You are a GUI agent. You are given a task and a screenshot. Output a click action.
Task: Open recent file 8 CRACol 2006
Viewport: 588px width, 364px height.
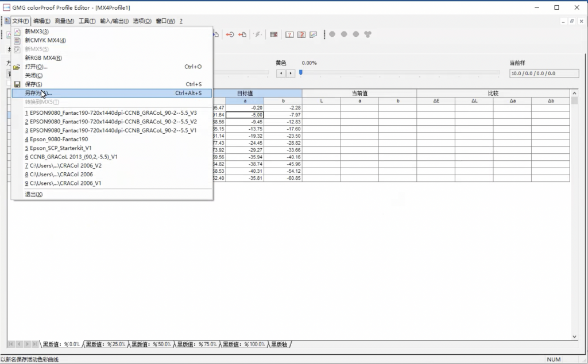pos(112,175)
